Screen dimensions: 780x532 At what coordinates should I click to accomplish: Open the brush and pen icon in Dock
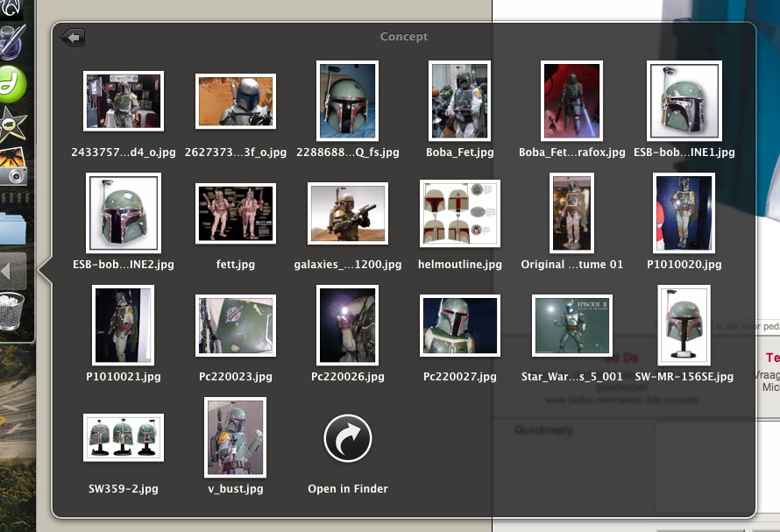point(12,42)
